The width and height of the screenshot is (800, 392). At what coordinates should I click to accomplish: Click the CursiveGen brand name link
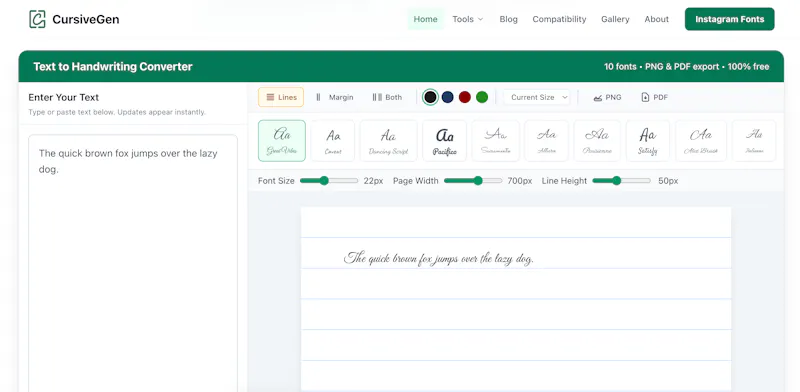86,20
